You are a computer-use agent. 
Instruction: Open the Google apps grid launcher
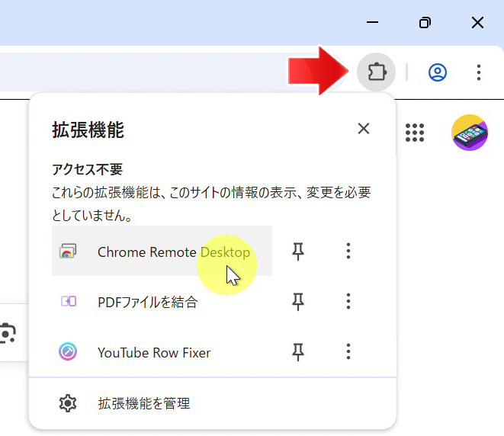415,133
